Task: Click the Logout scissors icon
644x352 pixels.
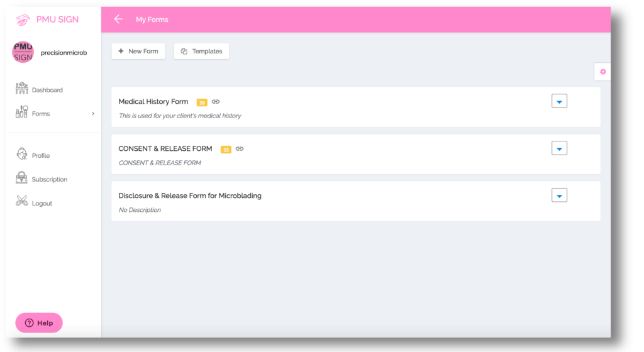Action: coord(22,201)
